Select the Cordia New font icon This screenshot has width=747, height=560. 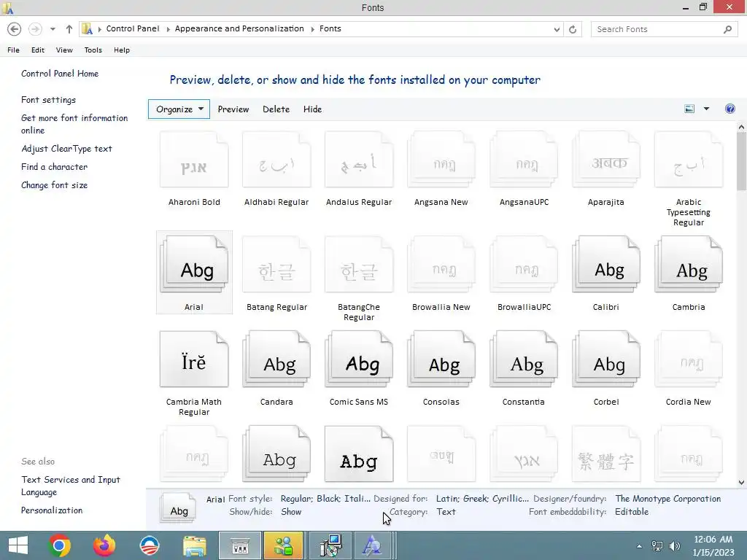pos(689,359)
